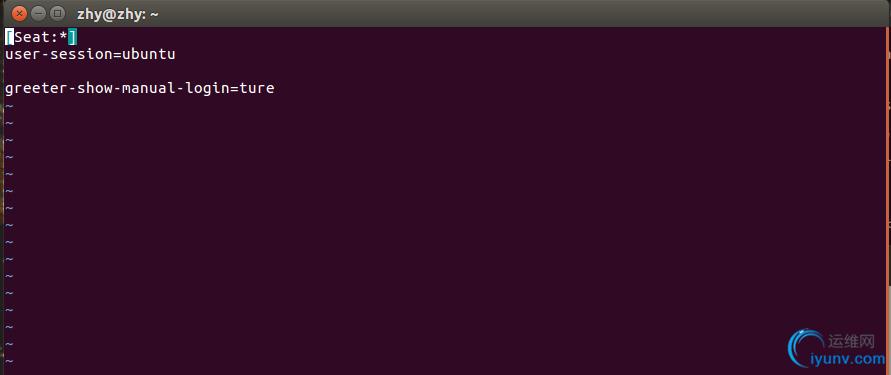Maximize the terminal window
The image size is (891, 375).
pyautogui.click(x=57, y=13)
